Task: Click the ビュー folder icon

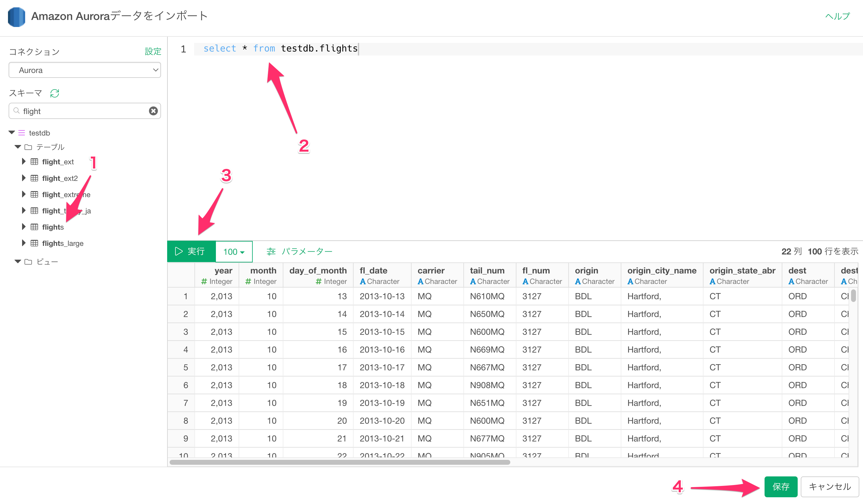Action: point(29,262)
